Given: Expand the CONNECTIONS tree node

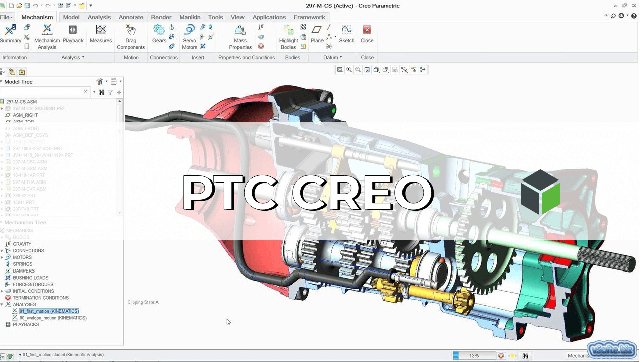Looking at the screenshot, I should click(x=2, y=251).
